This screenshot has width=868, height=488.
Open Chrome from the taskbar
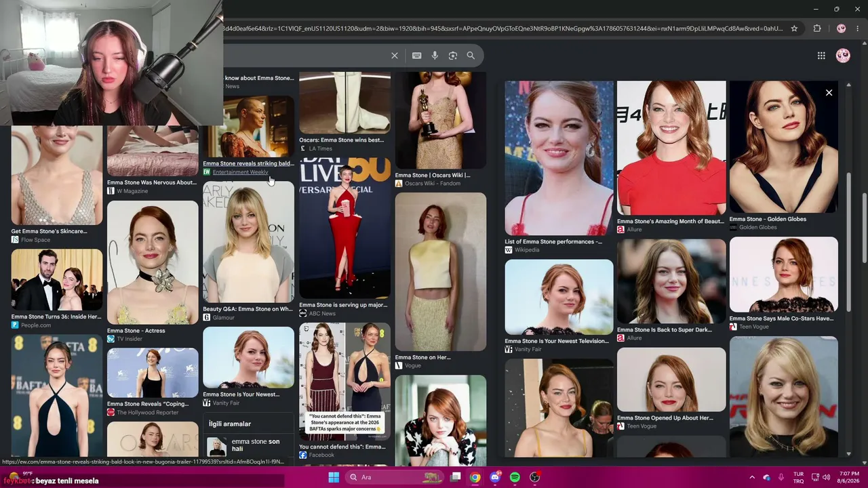(x=475, y=477)
